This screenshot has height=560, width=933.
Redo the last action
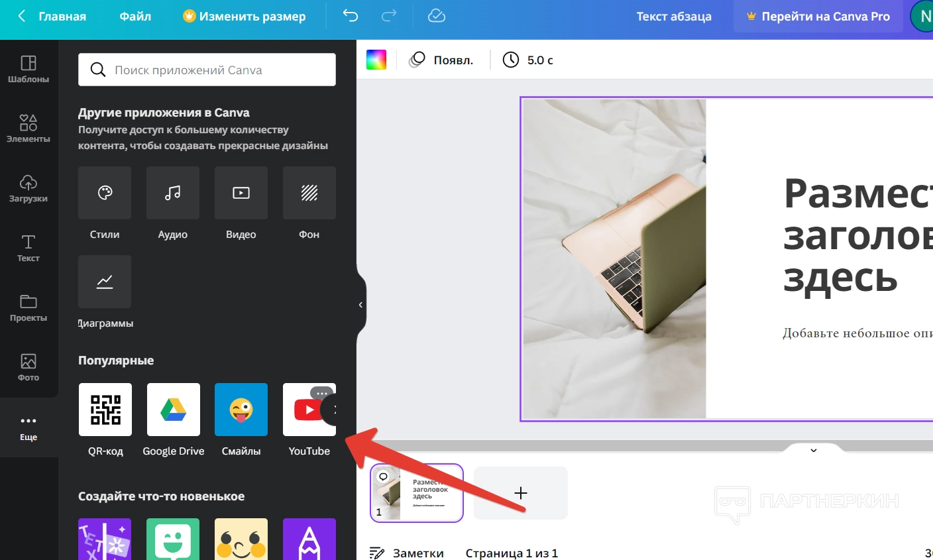point(389,16)
